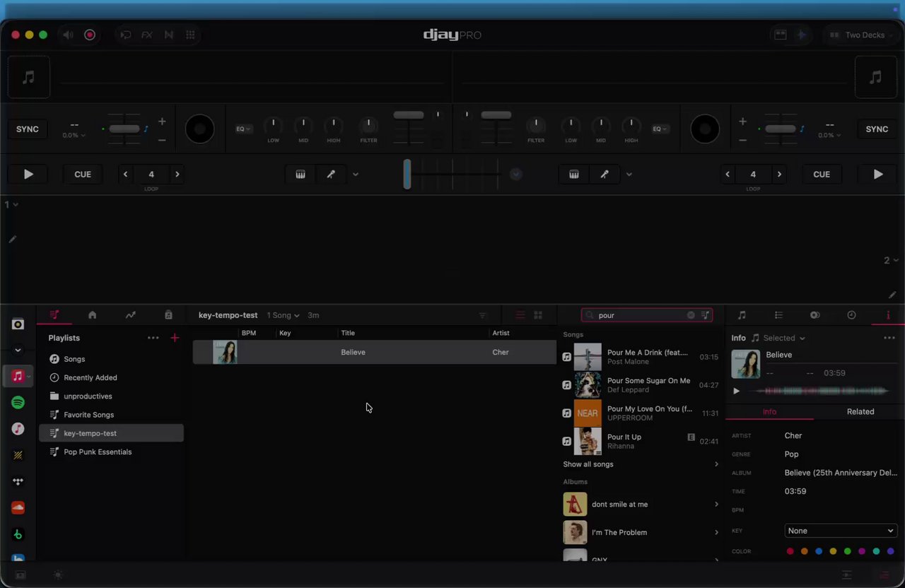Click the filter icon above the track list

(483, 315)
